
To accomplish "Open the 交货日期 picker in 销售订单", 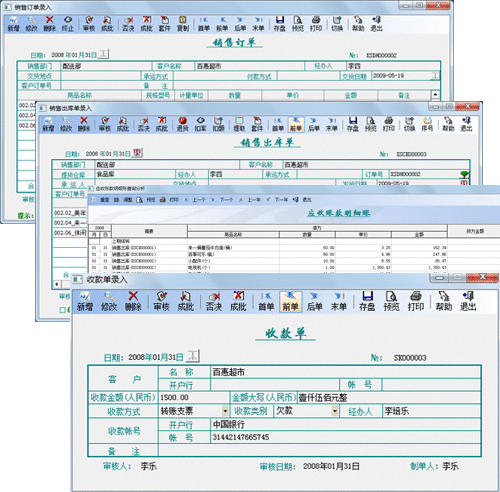I will (435, 76).
